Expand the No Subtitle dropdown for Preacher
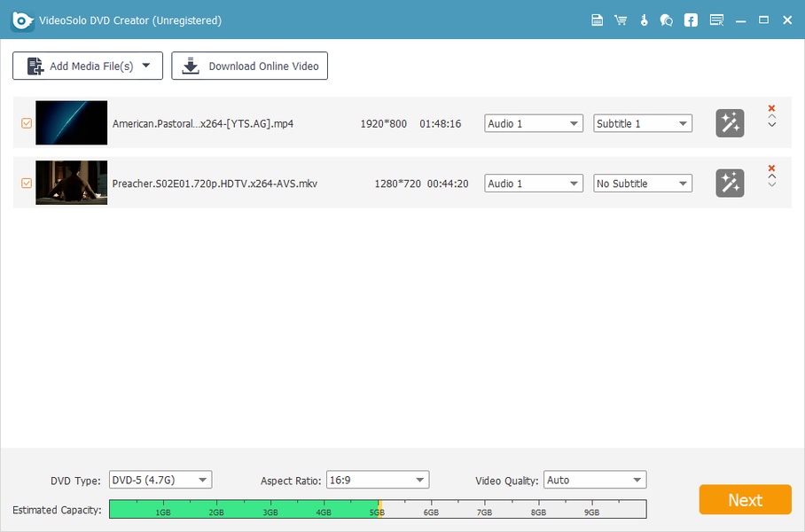Image resolution: width=805 pixels, height=532 pixels. pos(642,184)
